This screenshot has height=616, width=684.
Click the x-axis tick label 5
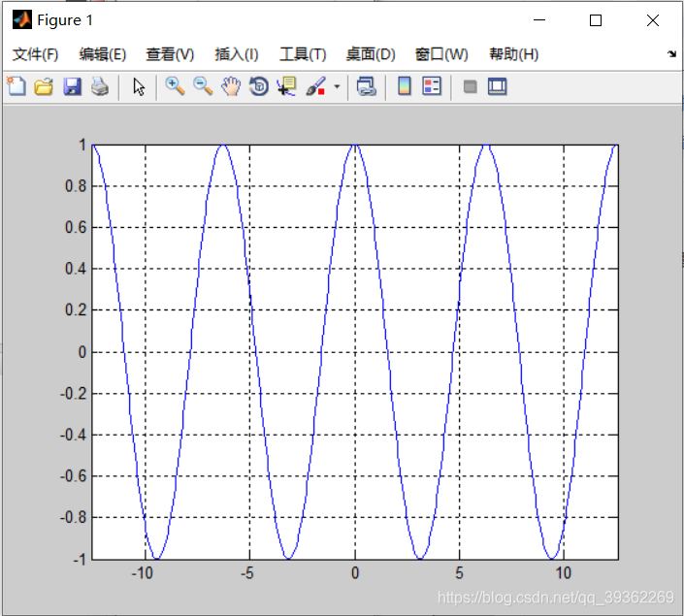pyautogui.click(x=459, y=572)
